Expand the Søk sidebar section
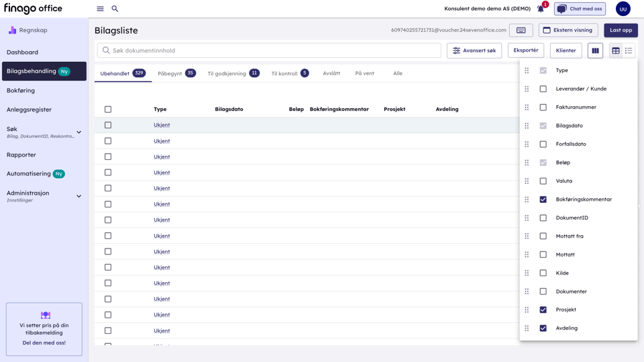 pyautogui.click(x=79, y=132)
